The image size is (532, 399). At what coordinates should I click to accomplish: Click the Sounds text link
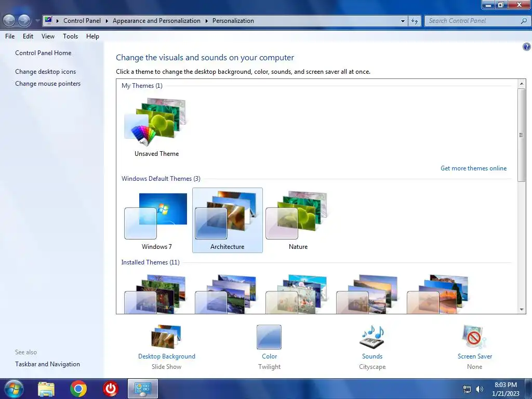pyautogui.click(x=372, y=356)
